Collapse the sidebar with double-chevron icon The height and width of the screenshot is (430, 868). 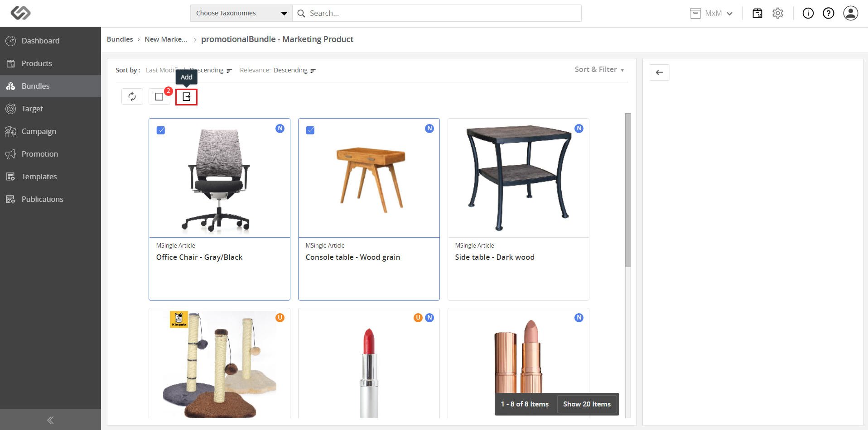(50, 420)
